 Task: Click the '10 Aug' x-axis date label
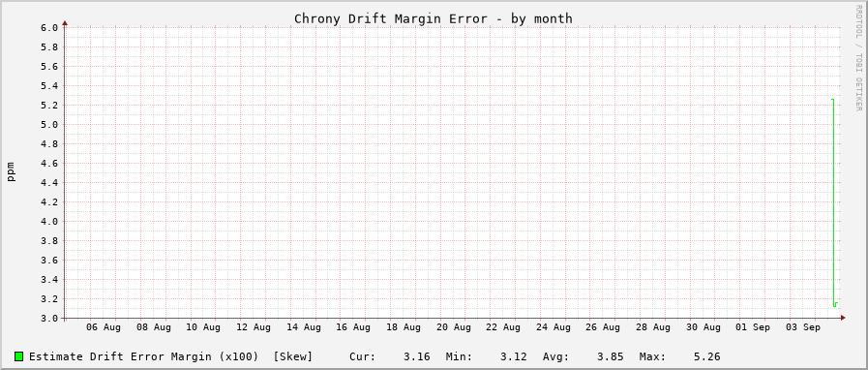203,328
